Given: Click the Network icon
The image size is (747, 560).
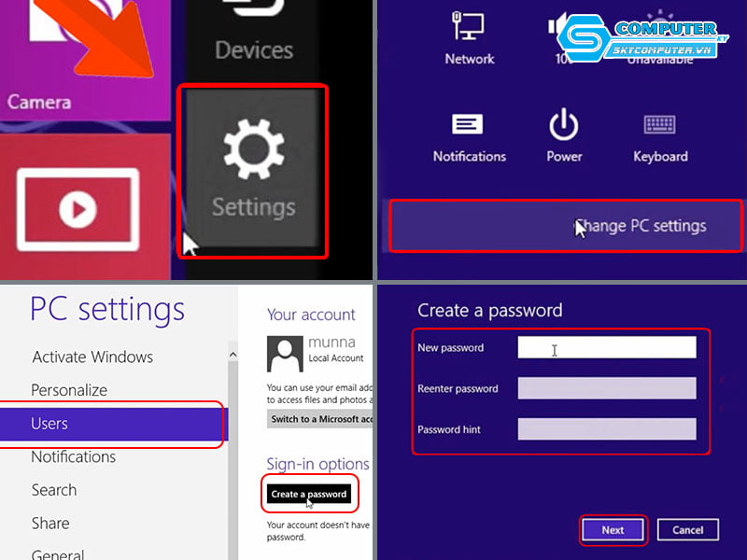Looking at the screenshot, I should pos(469,39).
